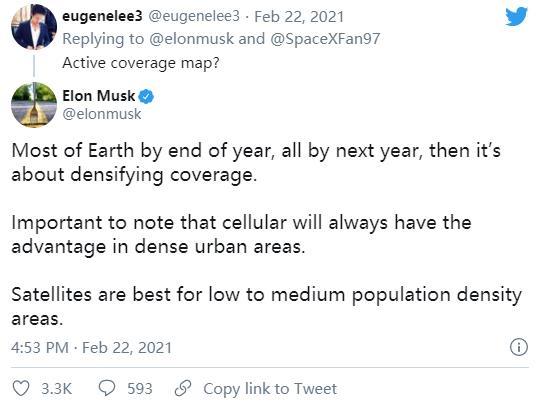Open the @elonmusk mention in reply line
540x403 pixels.
191,39
